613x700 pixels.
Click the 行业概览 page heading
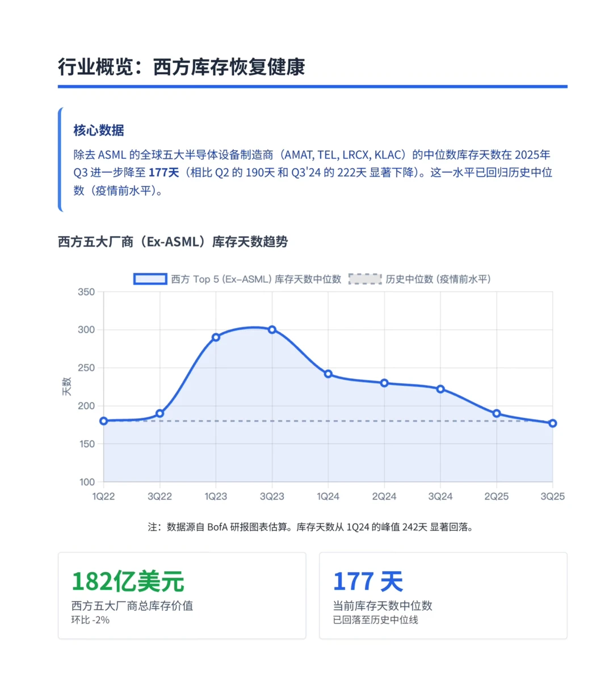coord(182,66)
